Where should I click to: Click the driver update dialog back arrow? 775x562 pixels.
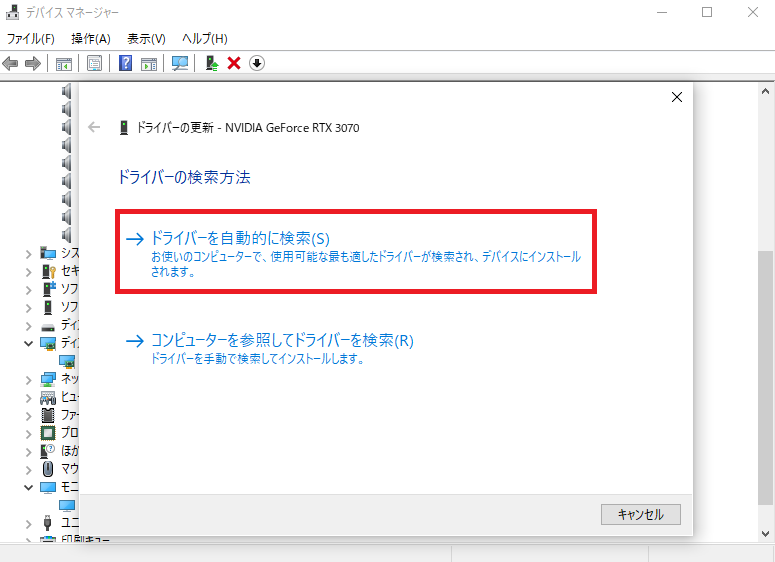tap(94, 128)
